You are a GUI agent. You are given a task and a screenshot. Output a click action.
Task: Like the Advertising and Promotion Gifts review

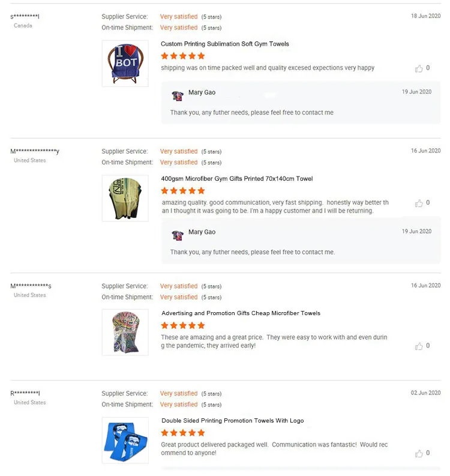coord(419,346)
